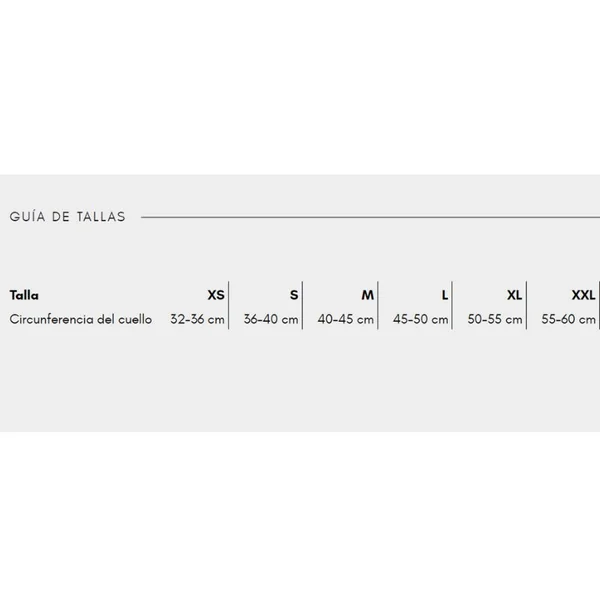This screenshot has width=600, height=600.
Task: Select the XXL size header
Action: tap(584, 295)
